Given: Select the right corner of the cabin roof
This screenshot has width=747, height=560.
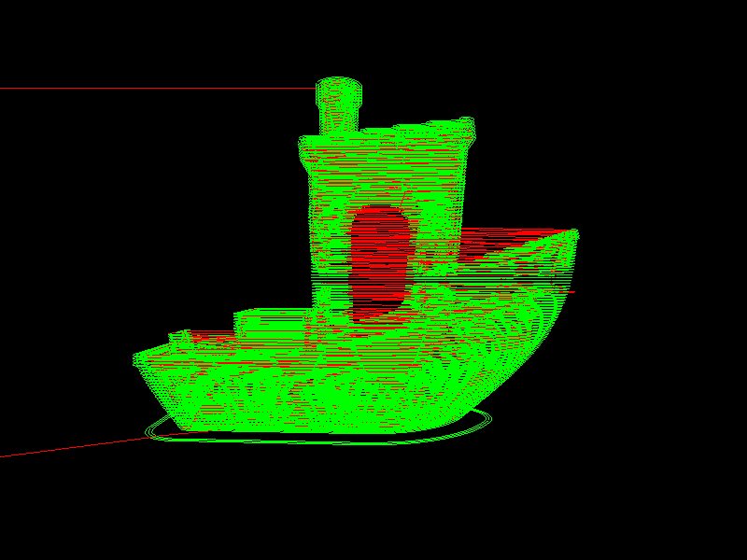Looking at the screenshot, I should pyautogui.click(x=465, y=128).
